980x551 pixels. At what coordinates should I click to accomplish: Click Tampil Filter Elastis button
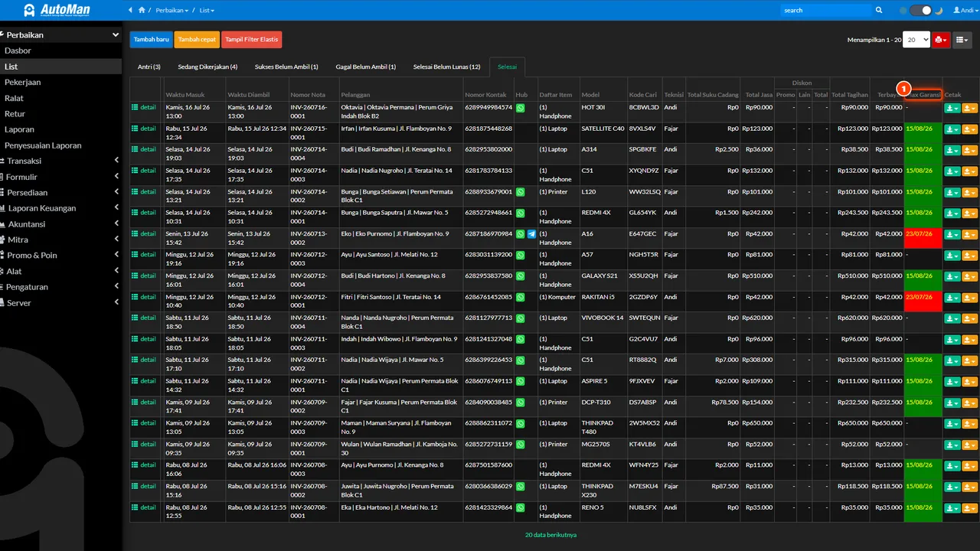[x=252, y=40]
